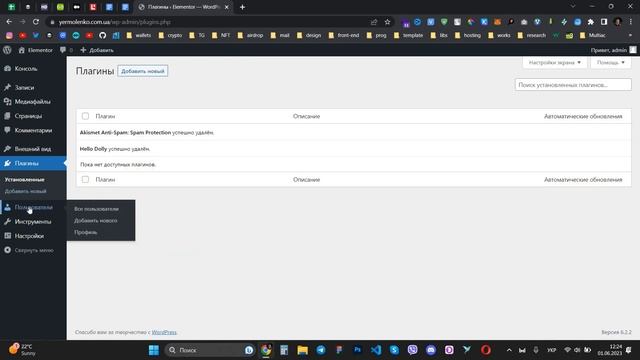640x360 pixels.
Task: Go back with the browser back arrow
Action: (x=9, y=22)
